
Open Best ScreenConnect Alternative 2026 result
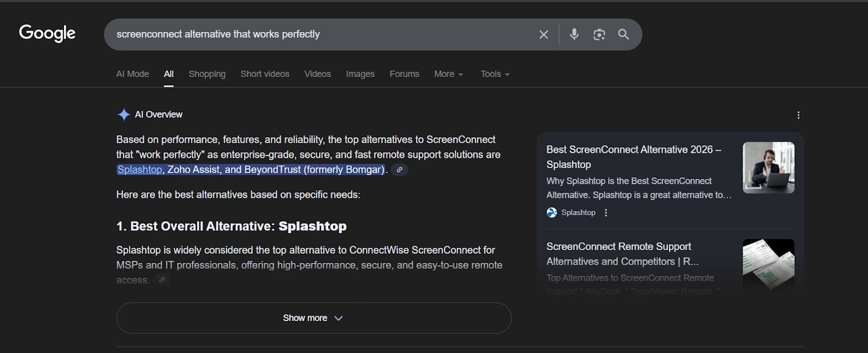[633, 157]
